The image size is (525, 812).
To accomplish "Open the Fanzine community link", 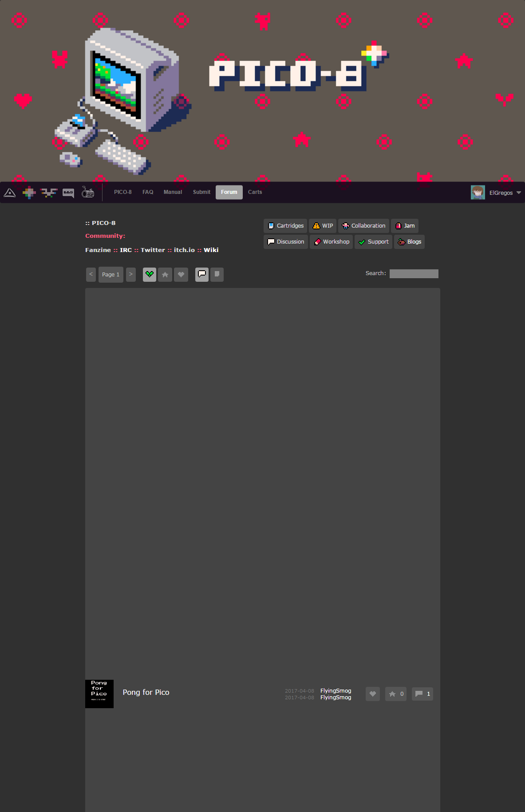I will (x=98, y=250).
